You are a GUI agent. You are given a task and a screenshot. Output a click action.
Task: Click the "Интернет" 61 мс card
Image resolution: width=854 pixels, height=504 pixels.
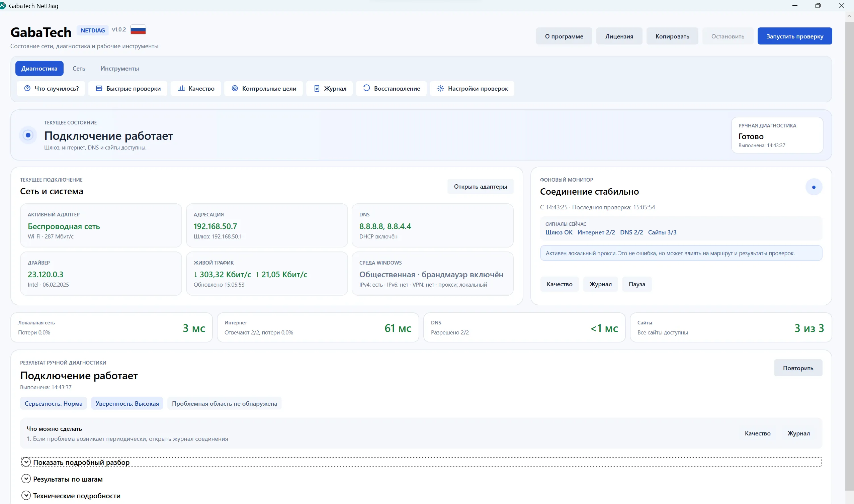point(318,327)
